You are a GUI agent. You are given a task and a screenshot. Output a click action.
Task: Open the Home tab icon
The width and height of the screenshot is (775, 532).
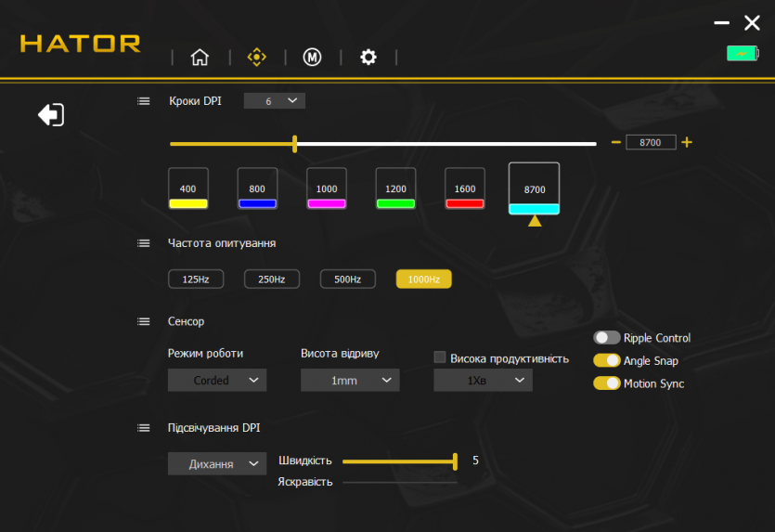[200, 58]
